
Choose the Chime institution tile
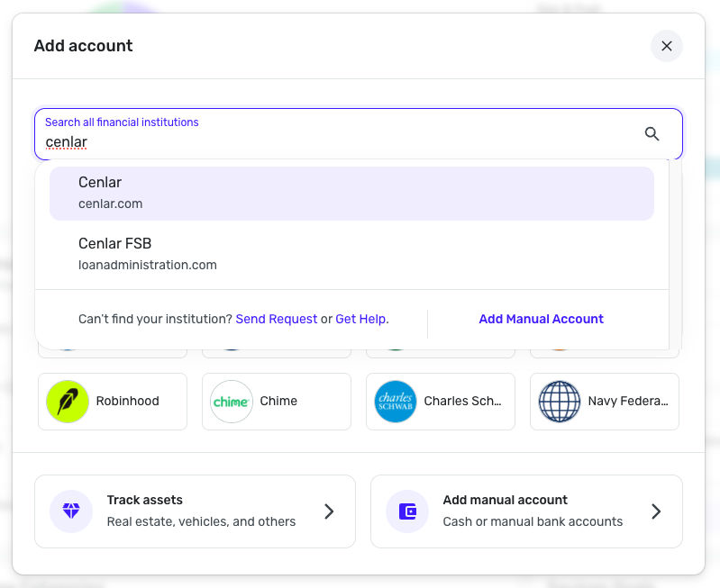278,402
